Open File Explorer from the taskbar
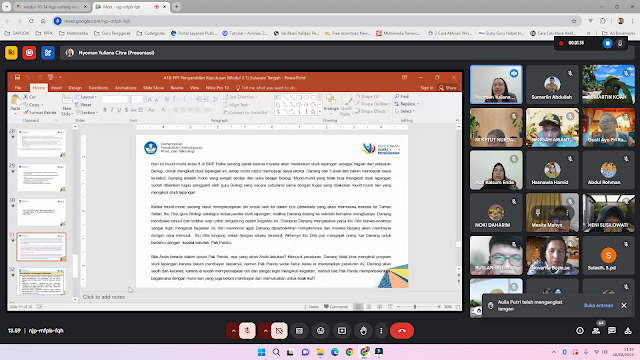640x360 pixels. [320, 352]
